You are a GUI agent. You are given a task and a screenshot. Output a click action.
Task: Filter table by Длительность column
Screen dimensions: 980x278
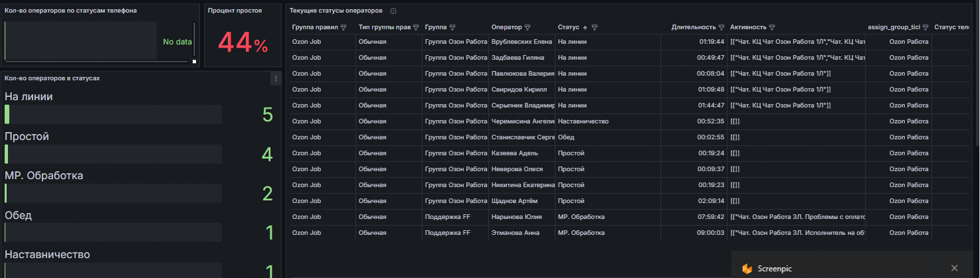click(x=722, y=28)
